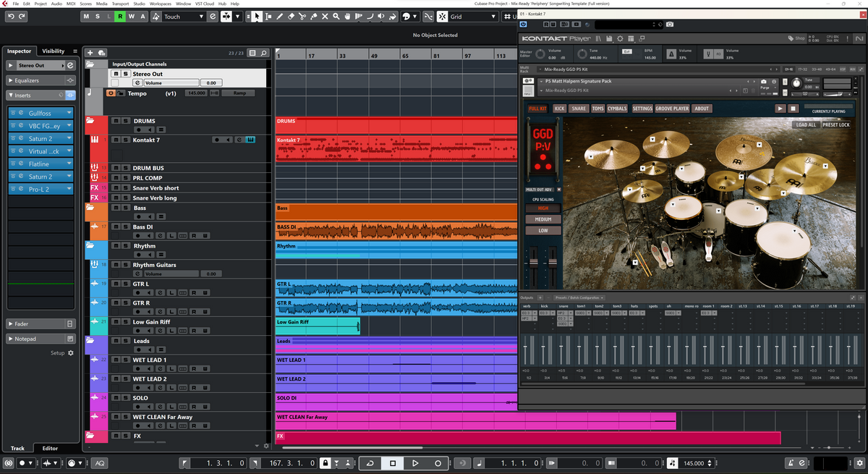Set Kontakt CPU scaling to MEDIUM

click(542, 219)
